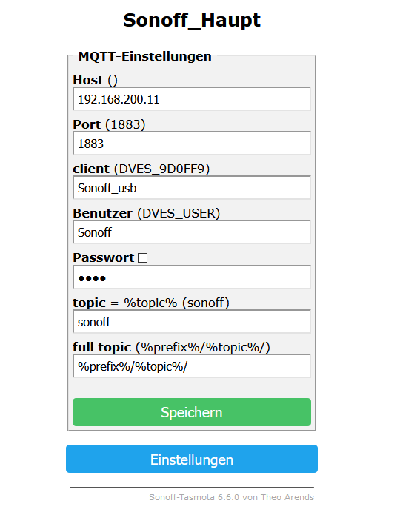Click the green Speichern button

pyautogui.click(x=192, y=412)
